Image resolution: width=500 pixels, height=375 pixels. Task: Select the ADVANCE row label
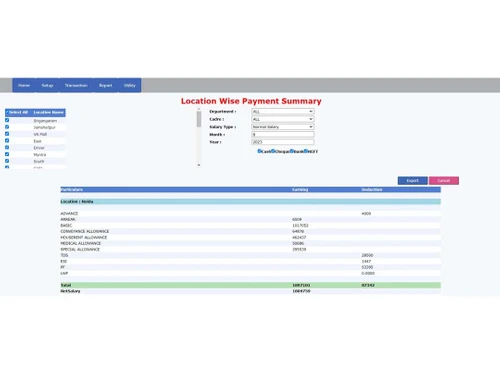[69, 213]
